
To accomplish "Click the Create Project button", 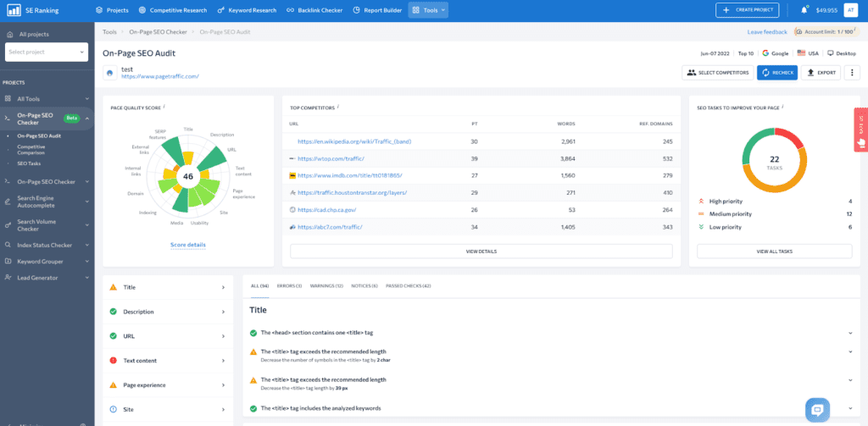I will pyautogui.click(x=748, y=10).
